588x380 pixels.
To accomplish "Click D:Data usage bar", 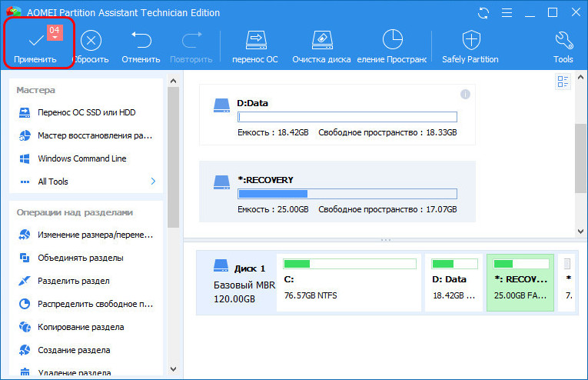I will [x=347, y=117].
